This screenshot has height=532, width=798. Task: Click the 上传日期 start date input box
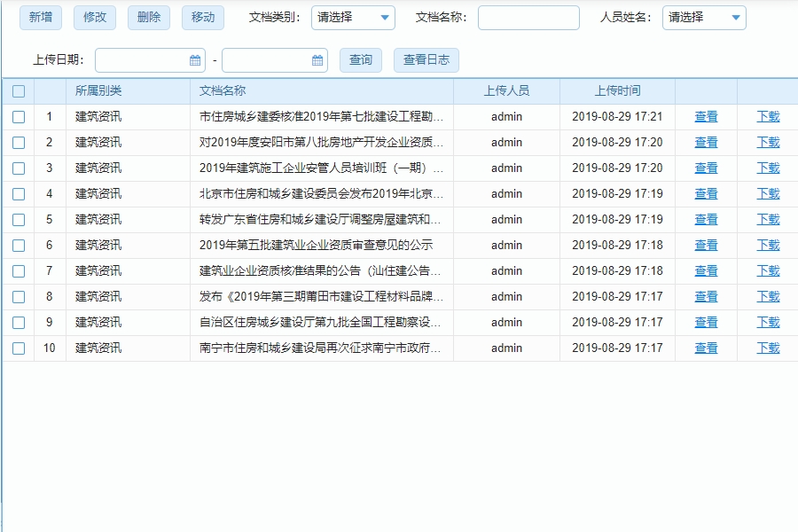click(x=142, y=60)
